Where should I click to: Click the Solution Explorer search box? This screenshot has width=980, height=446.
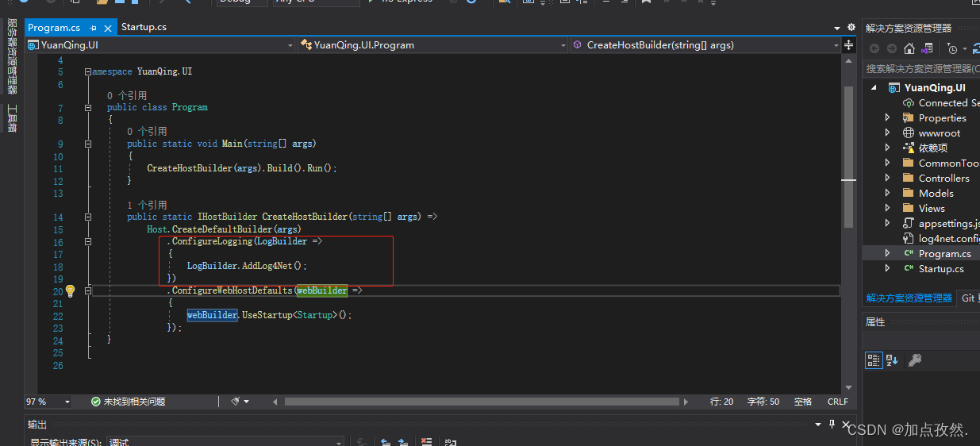coord(920,69)
